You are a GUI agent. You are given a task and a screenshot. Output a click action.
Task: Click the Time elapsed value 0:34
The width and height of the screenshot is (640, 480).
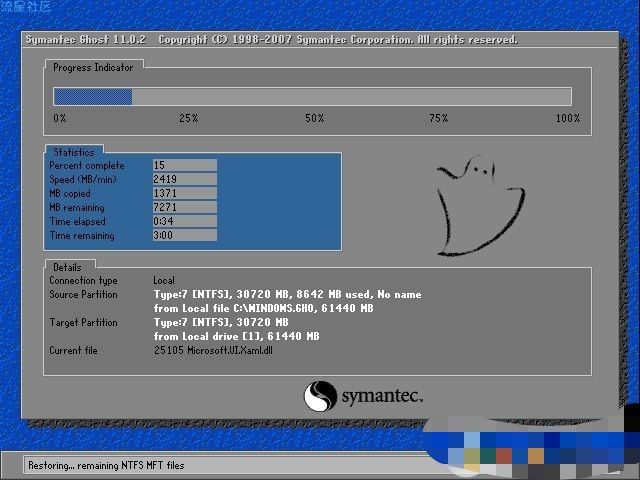point(185,221)
